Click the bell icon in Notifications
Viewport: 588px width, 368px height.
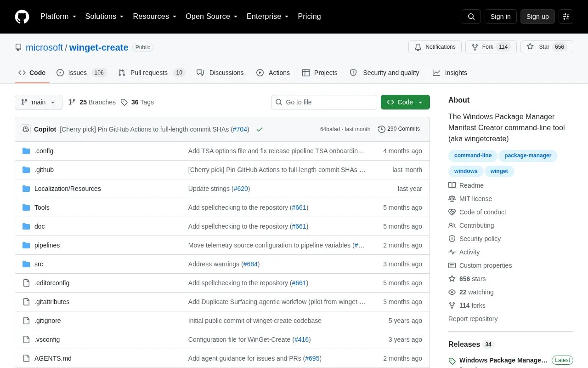(x=418, y=47)
